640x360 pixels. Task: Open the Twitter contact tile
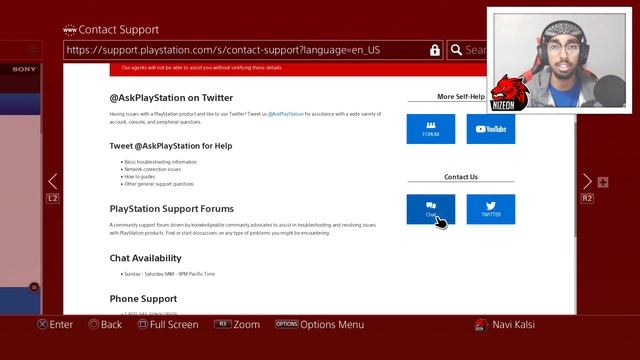pos(491,209)
